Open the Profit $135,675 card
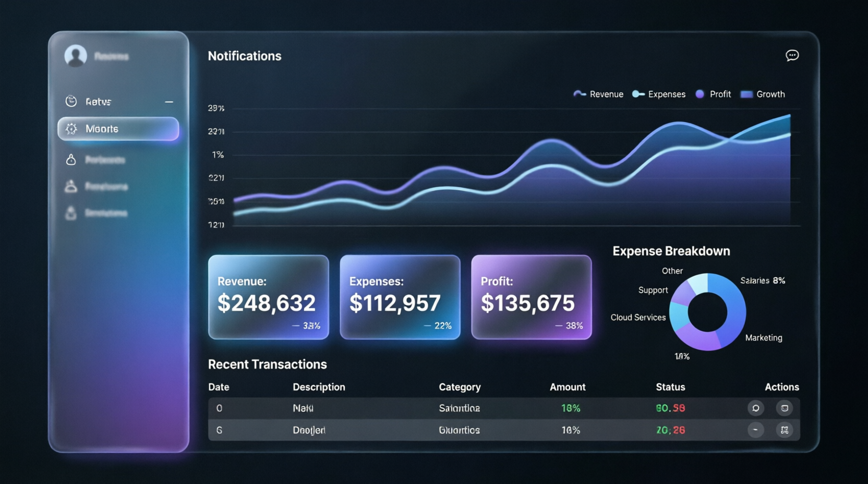The height and width of the screenshot is (484, 868). click(x=532, y=297)
